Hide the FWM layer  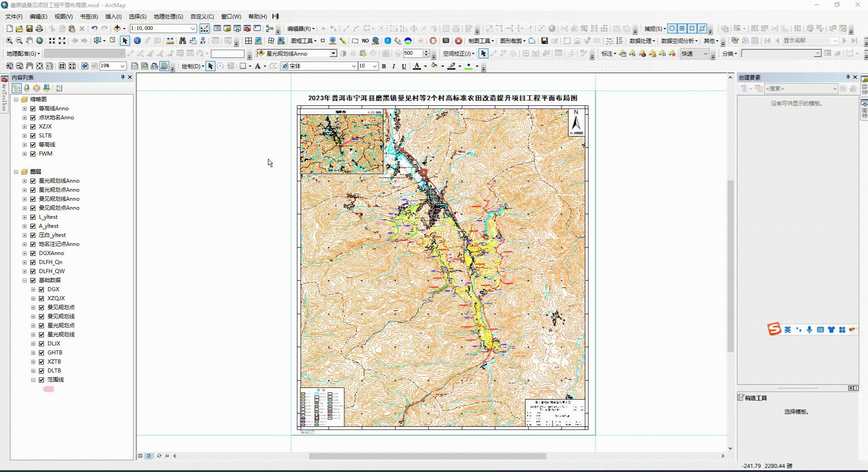pyautogui.click(x=33, y=154)
